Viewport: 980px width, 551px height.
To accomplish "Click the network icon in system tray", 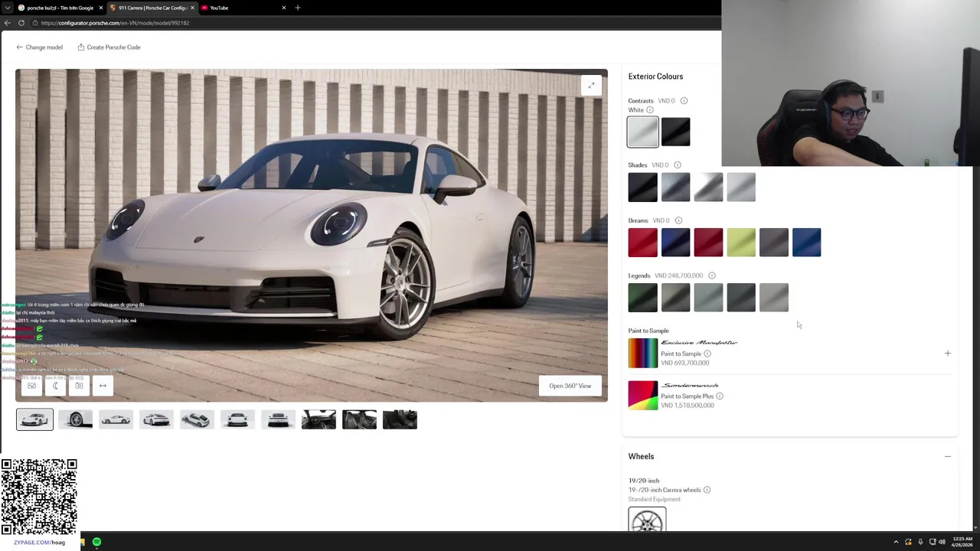I will [x=932, y=542].
